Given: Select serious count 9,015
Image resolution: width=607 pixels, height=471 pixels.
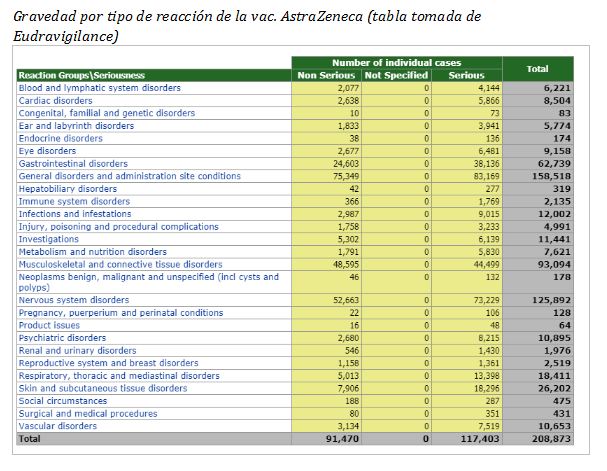Looking at the screenshot, I should (x=489, y=214).
